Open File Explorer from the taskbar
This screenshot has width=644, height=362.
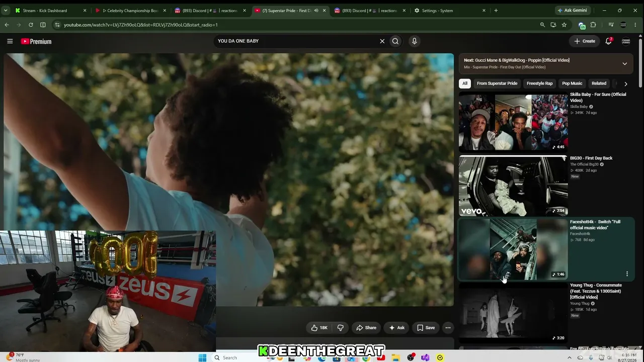point(396,357)
